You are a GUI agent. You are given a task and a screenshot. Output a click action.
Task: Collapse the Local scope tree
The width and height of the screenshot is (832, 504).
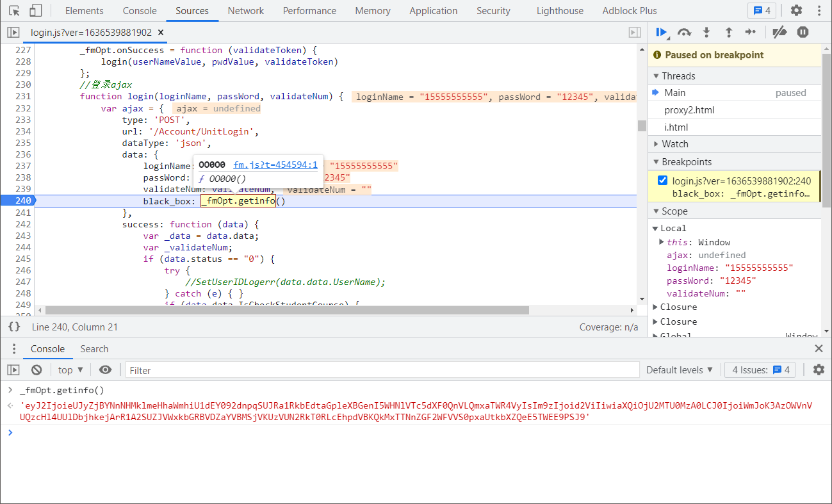pyautogui.click(x=655, y=229)
